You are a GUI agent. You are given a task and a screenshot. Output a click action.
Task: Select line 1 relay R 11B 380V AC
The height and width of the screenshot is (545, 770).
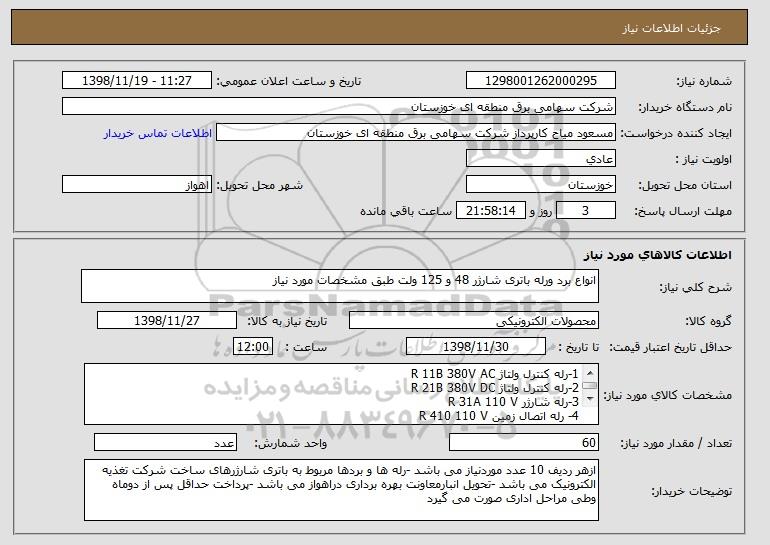click(x=495, y=374)
